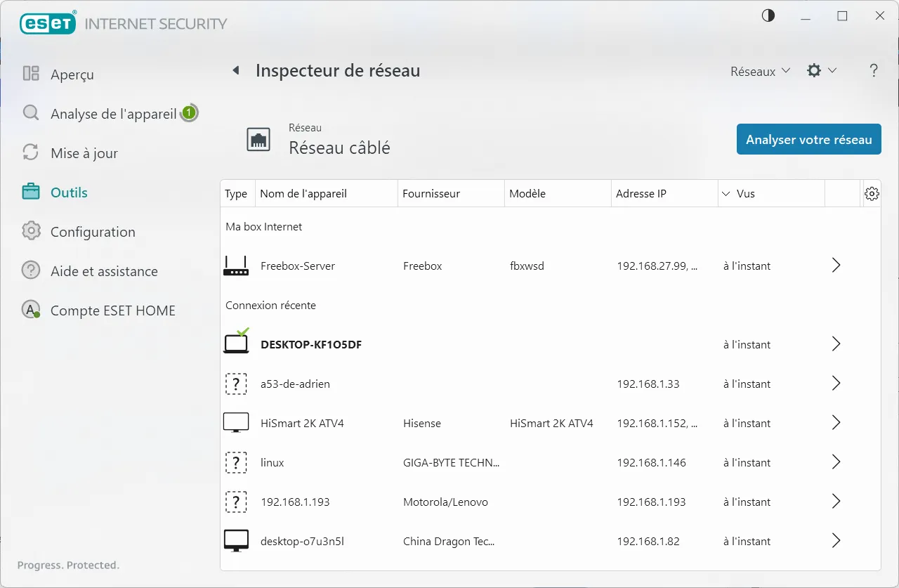Click the HiSmart 2K ATV4 TV icon

tap(236, 423)
